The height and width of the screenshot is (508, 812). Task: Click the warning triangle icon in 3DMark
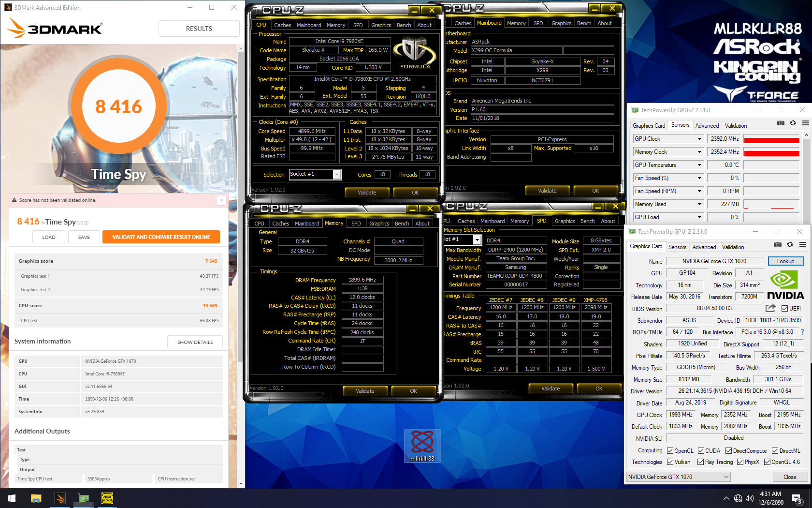[14, 200]
